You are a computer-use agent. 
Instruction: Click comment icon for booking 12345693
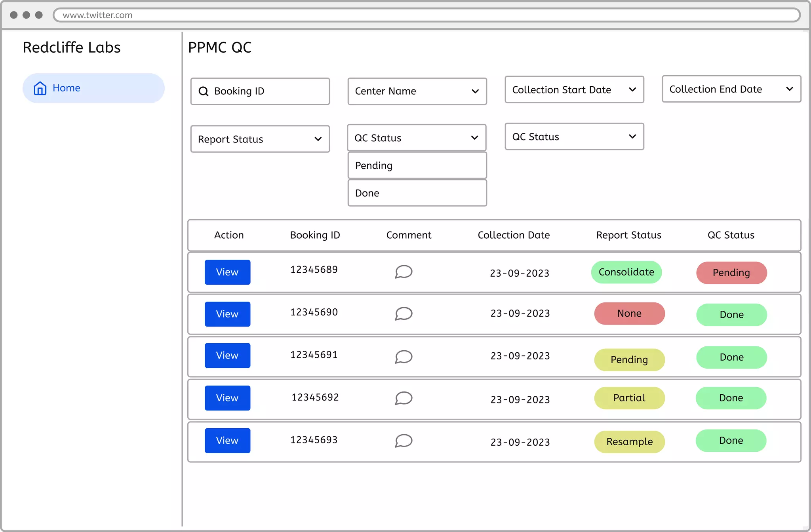(x=404, y=441)
